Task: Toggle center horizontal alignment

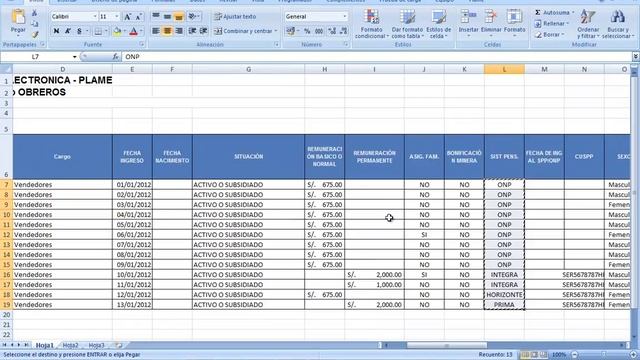Action: pos(167,31)
